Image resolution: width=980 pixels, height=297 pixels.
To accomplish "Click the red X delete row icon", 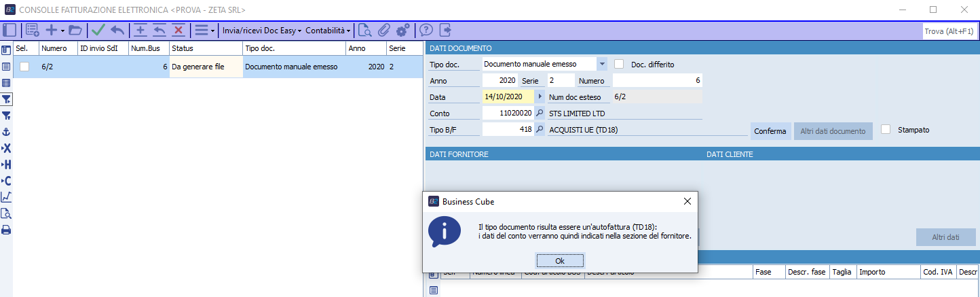I will tap(178, 30).
